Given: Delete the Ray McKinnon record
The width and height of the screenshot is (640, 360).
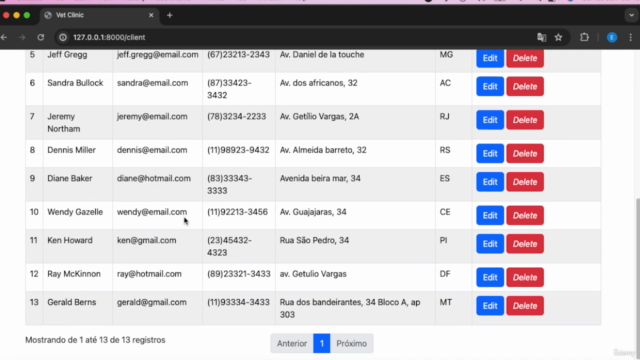Looking at the screenshot, I should click(525, 278).
